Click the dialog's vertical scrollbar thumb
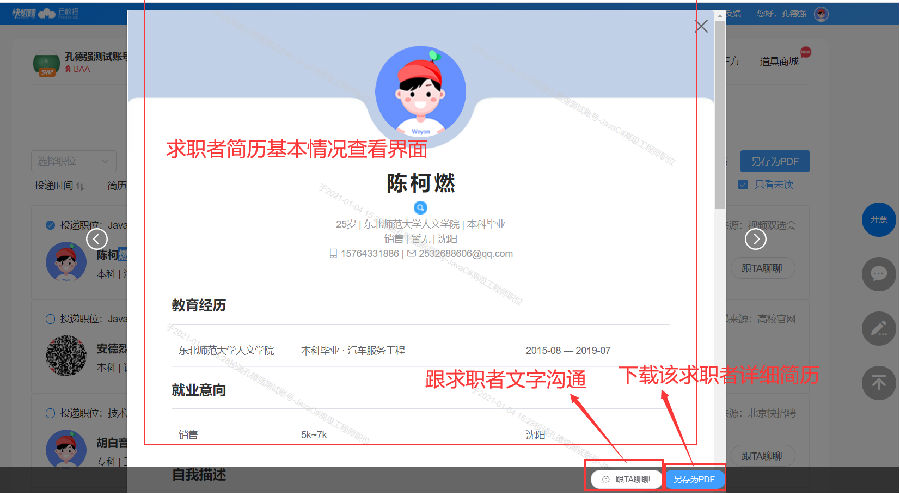This screenshot has height=493, width=899. pos(720,115)
